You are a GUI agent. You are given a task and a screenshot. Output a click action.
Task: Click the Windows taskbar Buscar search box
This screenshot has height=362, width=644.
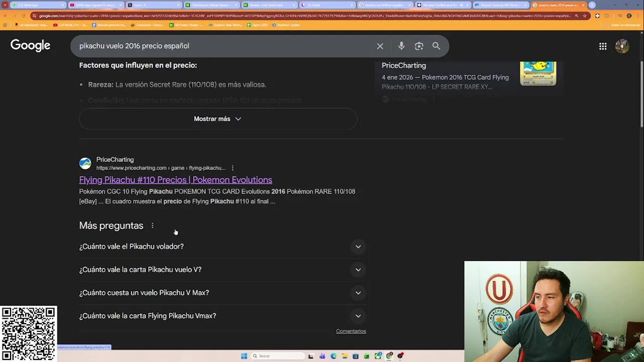click(x=278, y=356)
